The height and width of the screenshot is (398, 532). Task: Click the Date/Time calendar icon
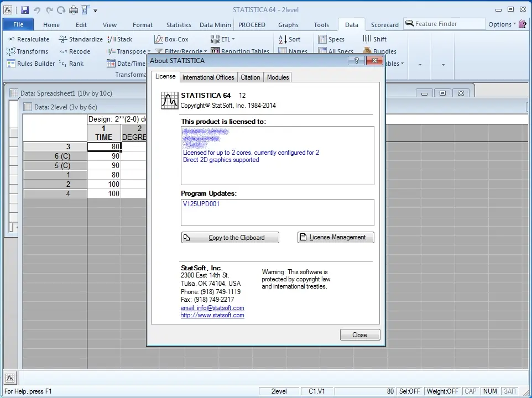coord(111,64)
